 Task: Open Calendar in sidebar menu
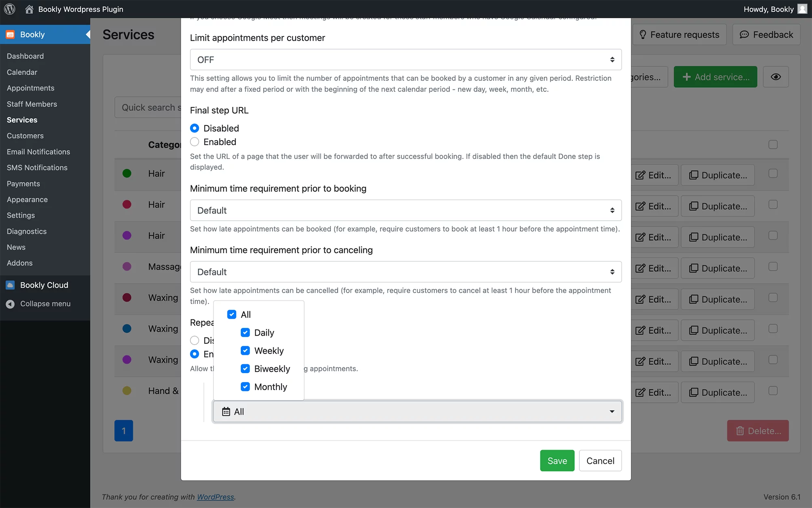pos(22,72)
